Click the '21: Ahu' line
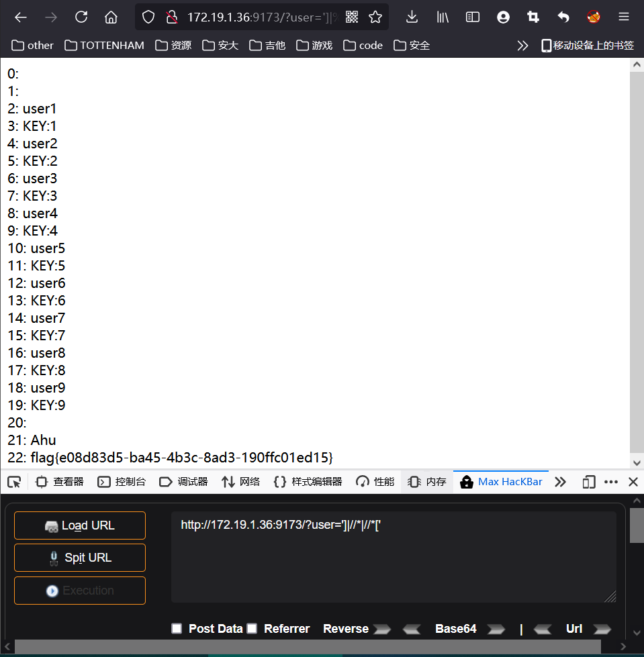This screenshot has height=657, width=644. pyautogui.click(x=32, y=440)
